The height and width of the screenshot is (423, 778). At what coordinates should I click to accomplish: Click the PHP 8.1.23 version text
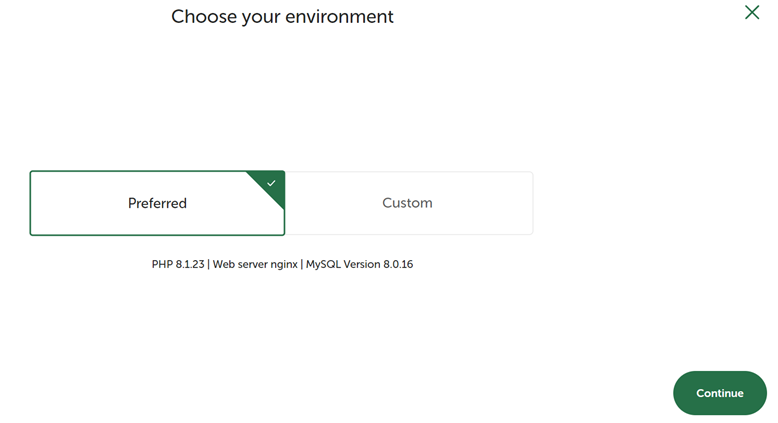pyautogui.click(x=178, y=265)
